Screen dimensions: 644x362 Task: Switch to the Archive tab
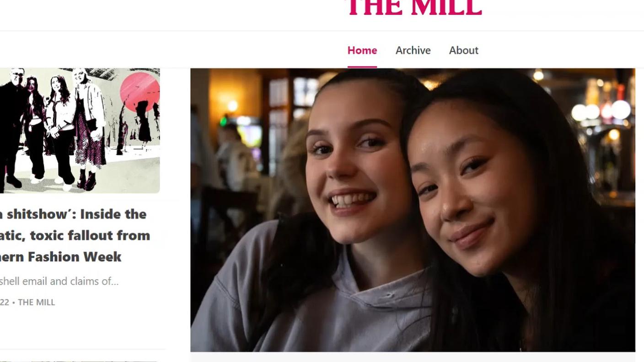coord(413,50)
